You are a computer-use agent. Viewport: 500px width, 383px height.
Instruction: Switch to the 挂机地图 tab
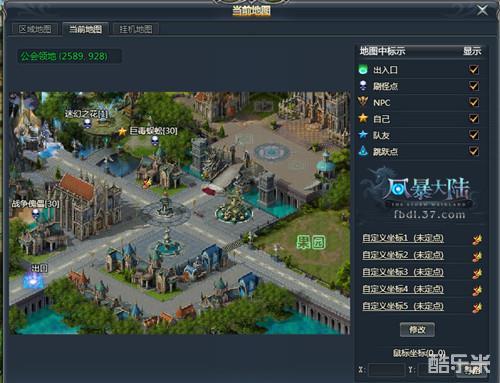[x=136, y=29]
